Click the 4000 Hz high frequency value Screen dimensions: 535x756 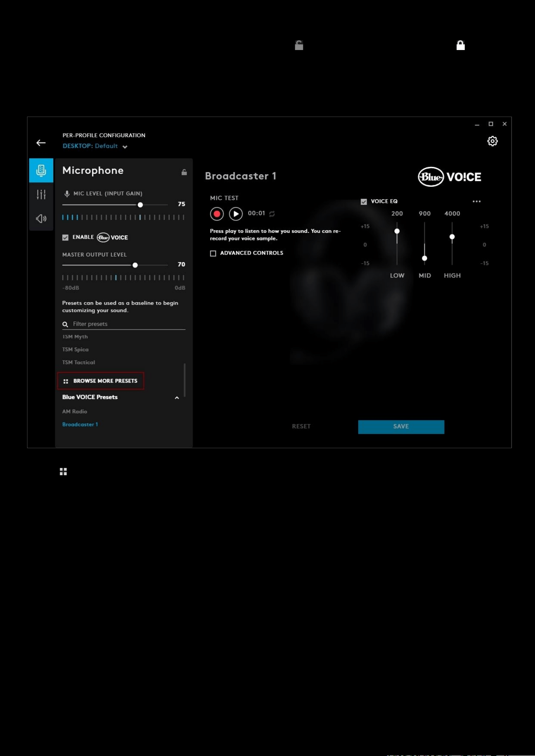click(452, 214)
